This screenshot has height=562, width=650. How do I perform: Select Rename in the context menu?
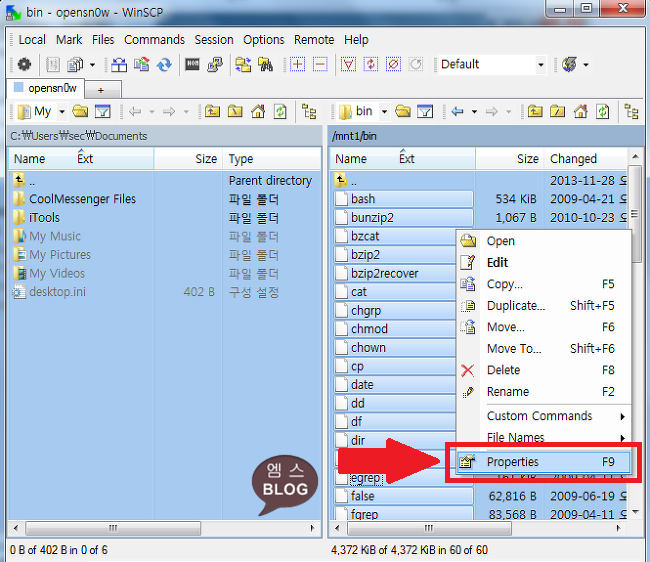coord(544,392)
